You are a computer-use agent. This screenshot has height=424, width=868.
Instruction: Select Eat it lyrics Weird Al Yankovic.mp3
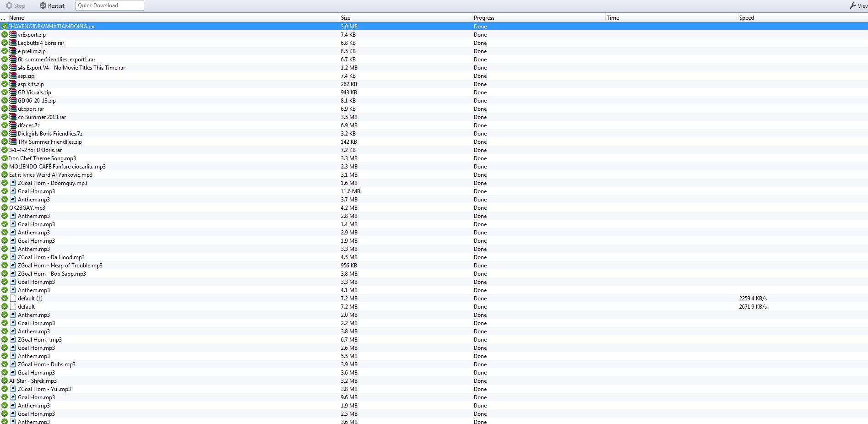[51, 175]
